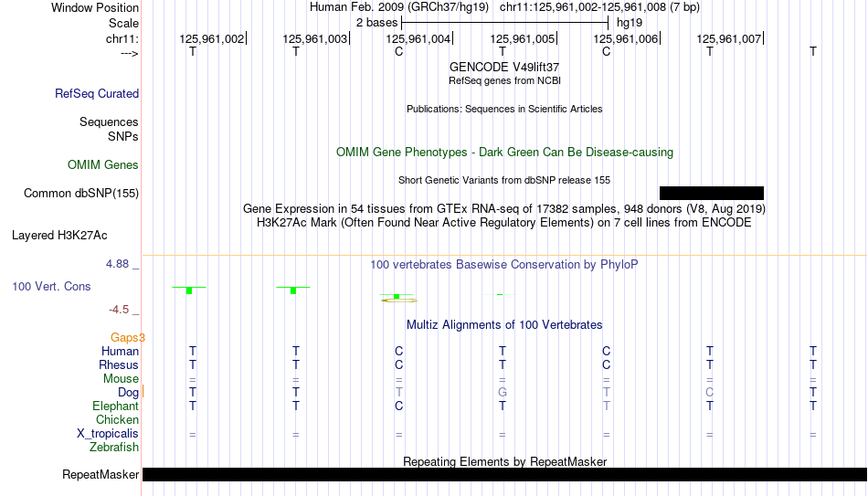868x496 pixels.
Task: Select the Human species label
Action: click(120, 351)
